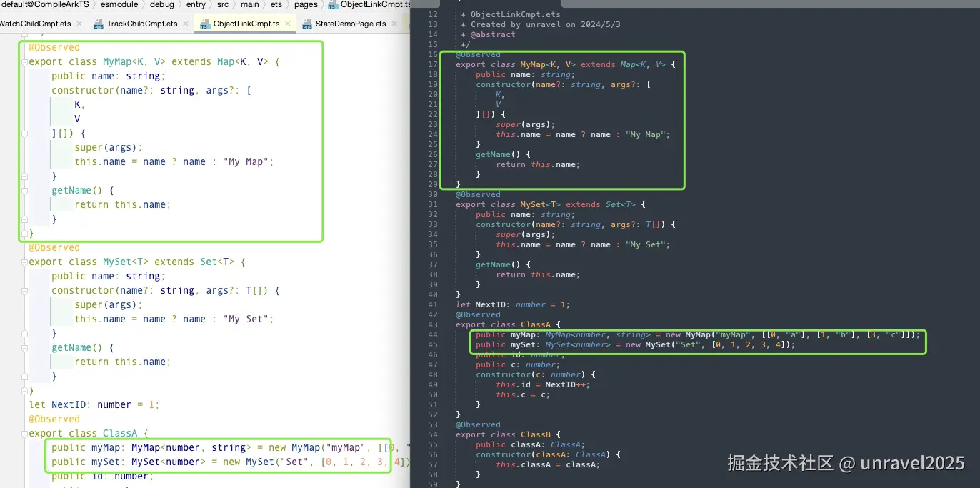This screenshot has width=980, height=488.
Task: Close the TrackChildCmpt.ets tab
Action: 186,24
